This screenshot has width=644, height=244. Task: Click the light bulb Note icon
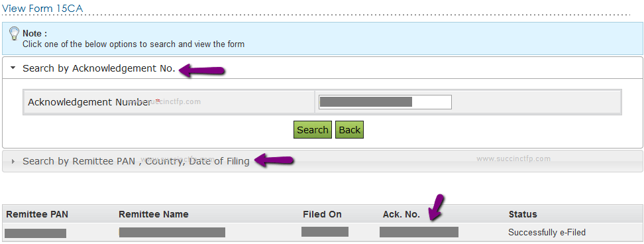point(14,33)
